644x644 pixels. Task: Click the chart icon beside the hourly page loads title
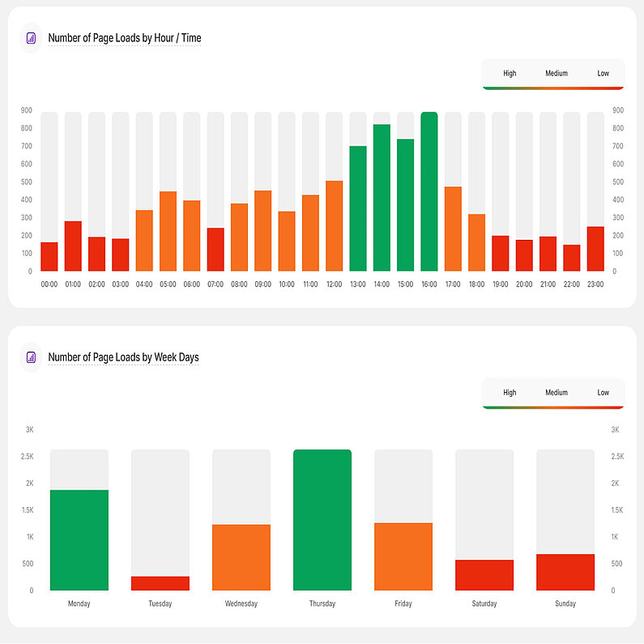[31, 37]
